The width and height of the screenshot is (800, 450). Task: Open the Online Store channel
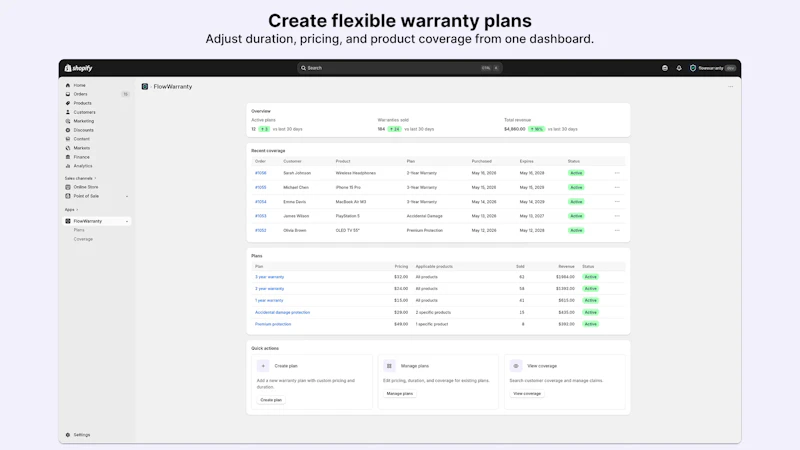tap(86, 187)
